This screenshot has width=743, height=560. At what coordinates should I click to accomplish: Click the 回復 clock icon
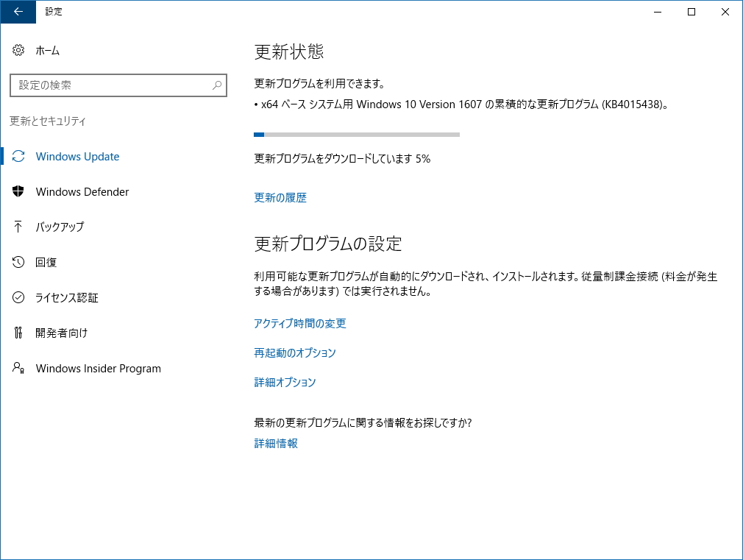(x=19, y=263)
